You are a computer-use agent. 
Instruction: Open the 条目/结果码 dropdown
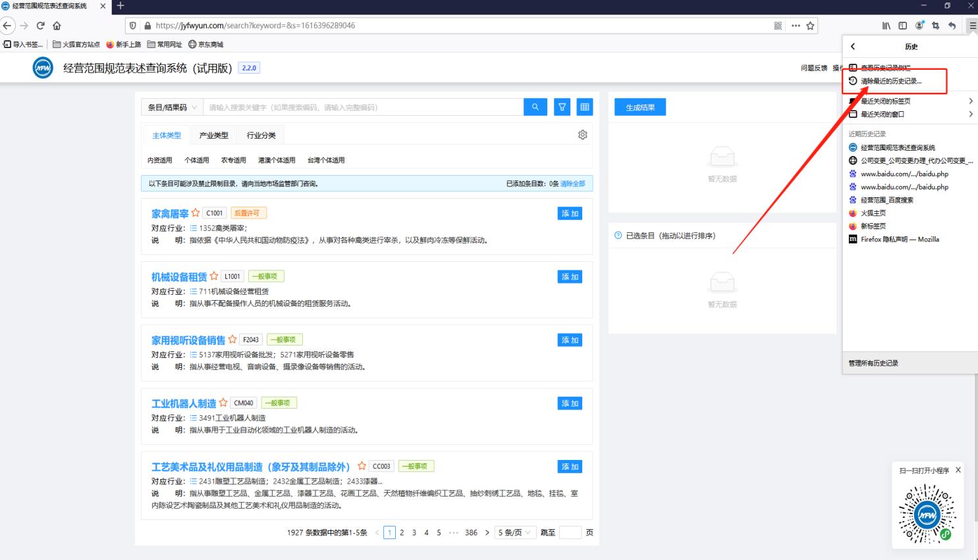pos(172,107)
